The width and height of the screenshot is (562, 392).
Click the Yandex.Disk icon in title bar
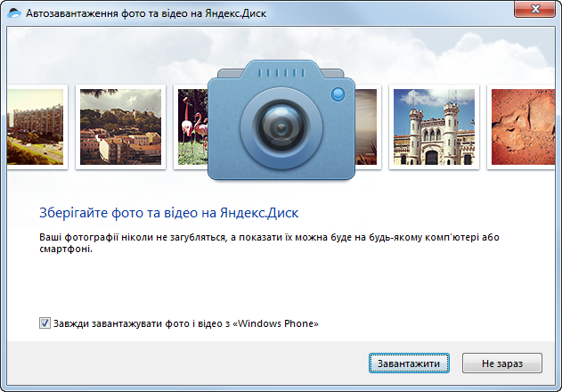pos(14,13)
